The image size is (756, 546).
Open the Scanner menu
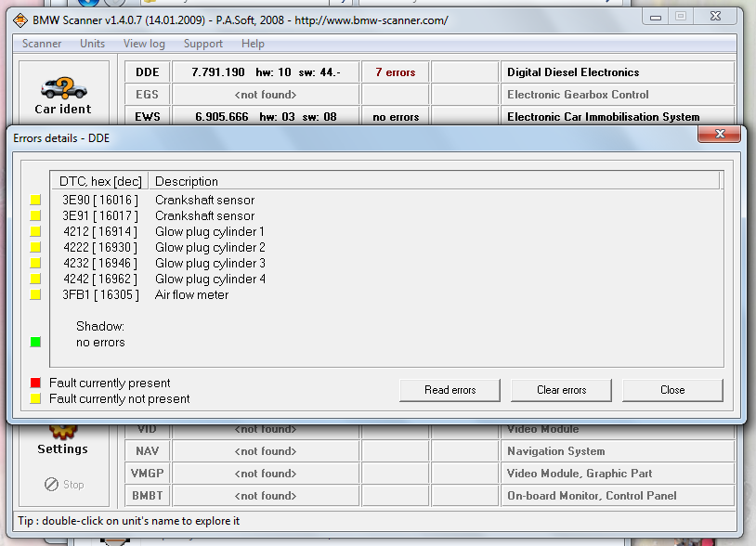pyautogui.click(x=42, y=44)
